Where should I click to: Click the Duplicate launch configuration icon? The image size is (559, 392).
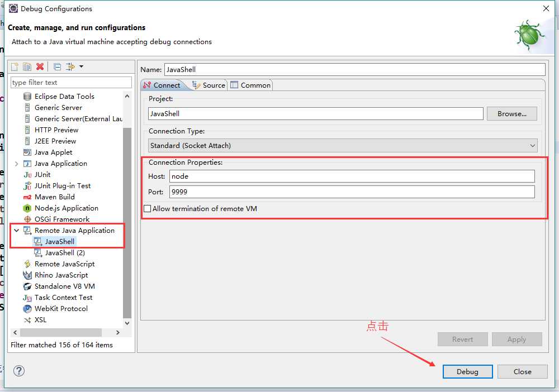click(27, 66)
